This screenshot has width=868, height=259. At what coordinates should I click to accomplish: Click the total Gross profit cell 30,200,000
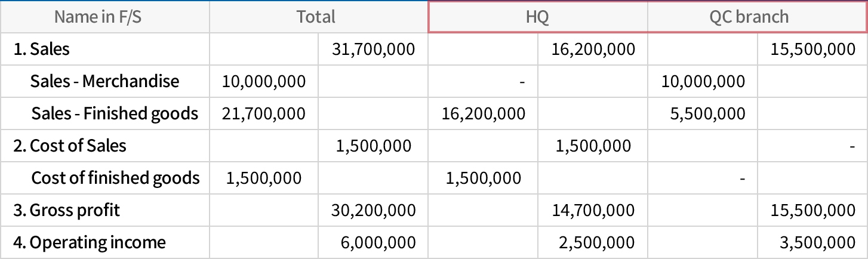(x=375, y=210)
